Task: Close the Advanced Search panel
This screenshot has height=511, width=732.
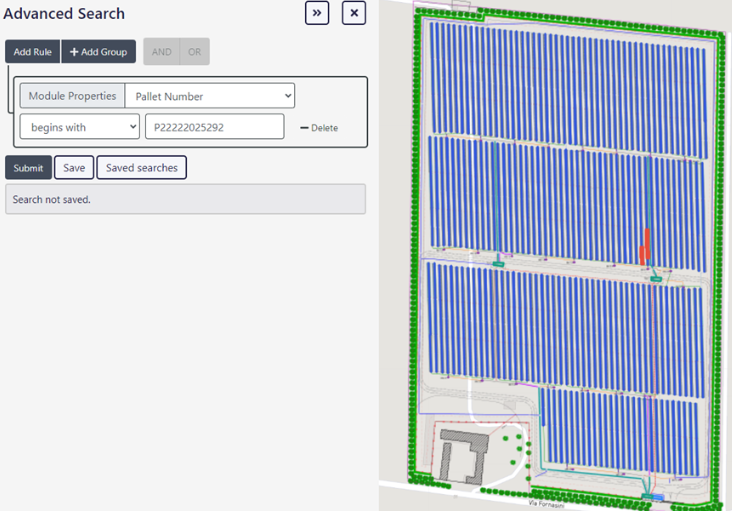Action: tap(354, 13)
